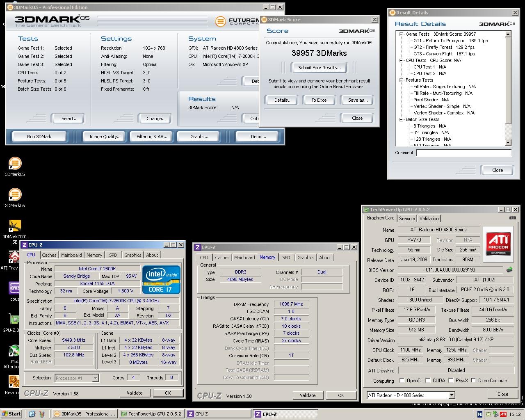Enable the OpenCL checkbox
525x420 pixels.
tap(402, 381)
